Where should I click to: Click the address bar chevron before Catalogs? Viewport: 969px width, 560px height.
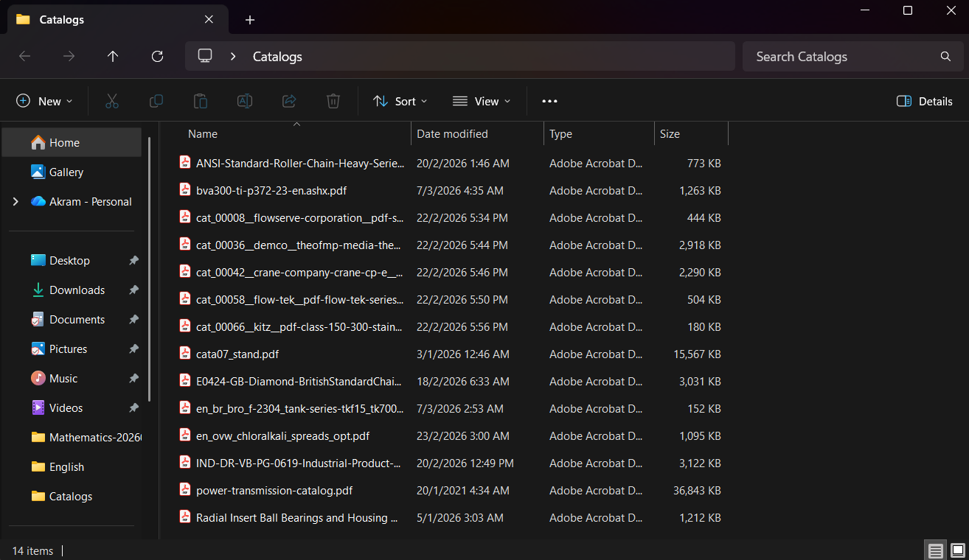coord(233,56)
